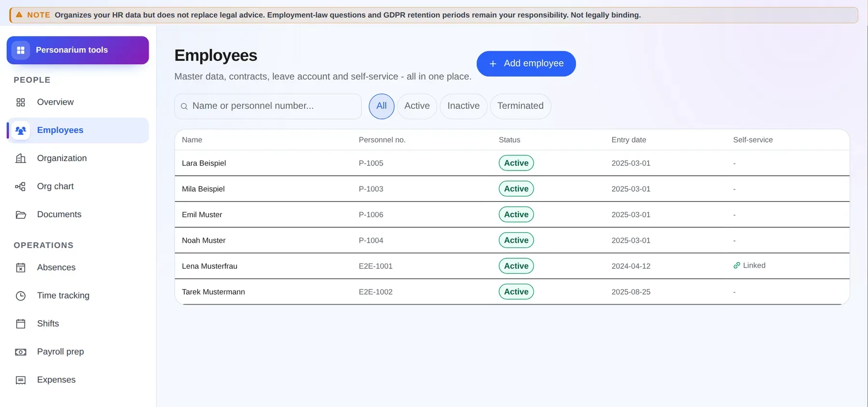Click Tarek Mustermann in the table
The height and width of the screenshot is (407, 868).
[213, 292]
